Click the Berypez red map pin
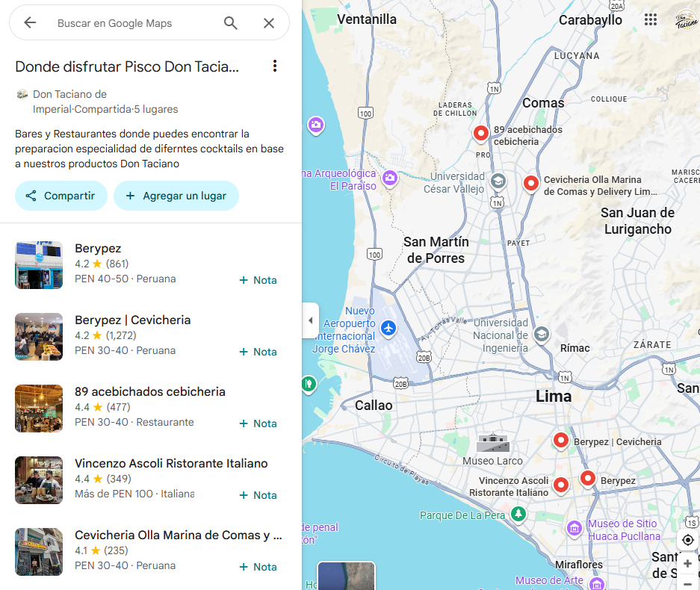 click(588, 479)
